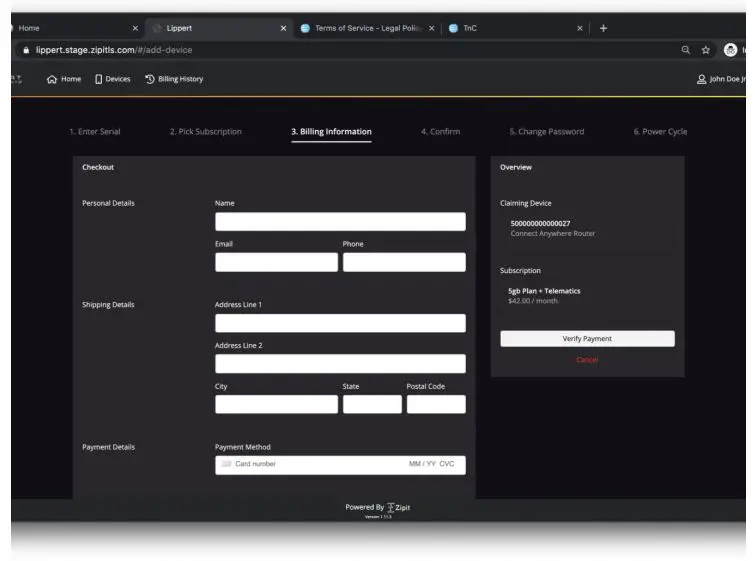Click the Verify Payment button
755x561 pixels.
[587, 339]
